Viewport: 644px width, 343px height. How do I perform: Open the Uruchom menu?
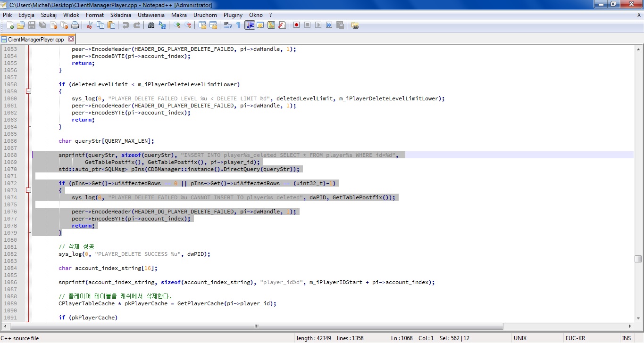pyautogui.click(x=205, y=15)
